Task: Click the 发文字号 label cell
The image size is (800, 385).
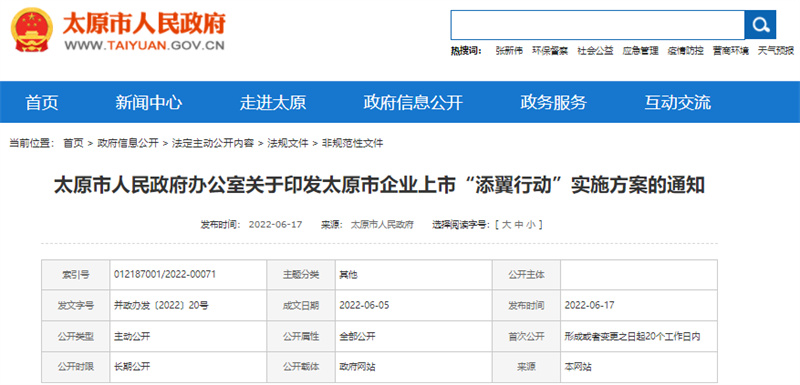Action: click(x=76, y=305)
